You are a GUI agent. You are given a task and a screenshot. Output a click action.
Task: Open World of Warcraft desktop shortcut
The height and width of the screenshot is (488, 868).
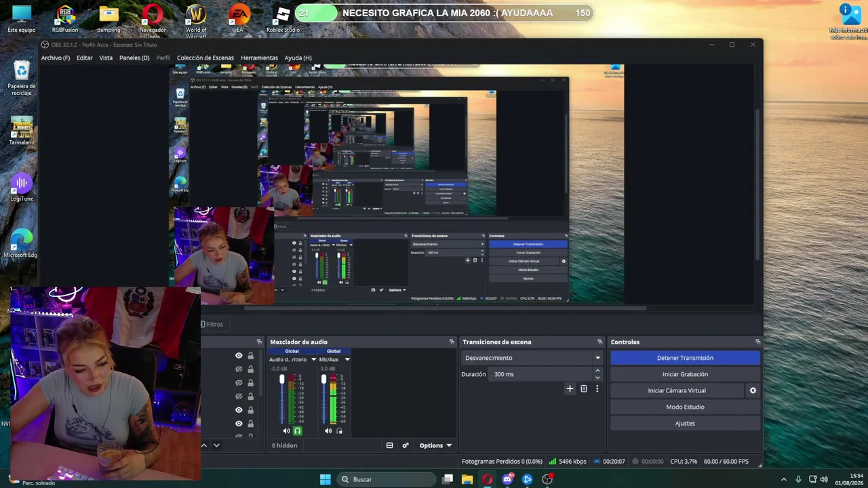point(196,20)
